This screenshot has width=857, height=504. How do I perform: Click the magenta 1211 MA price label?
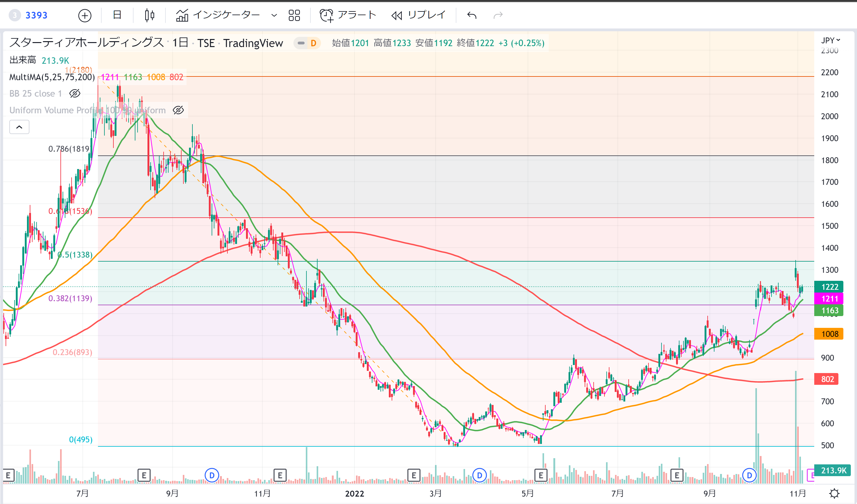click(x=828, y=299)
